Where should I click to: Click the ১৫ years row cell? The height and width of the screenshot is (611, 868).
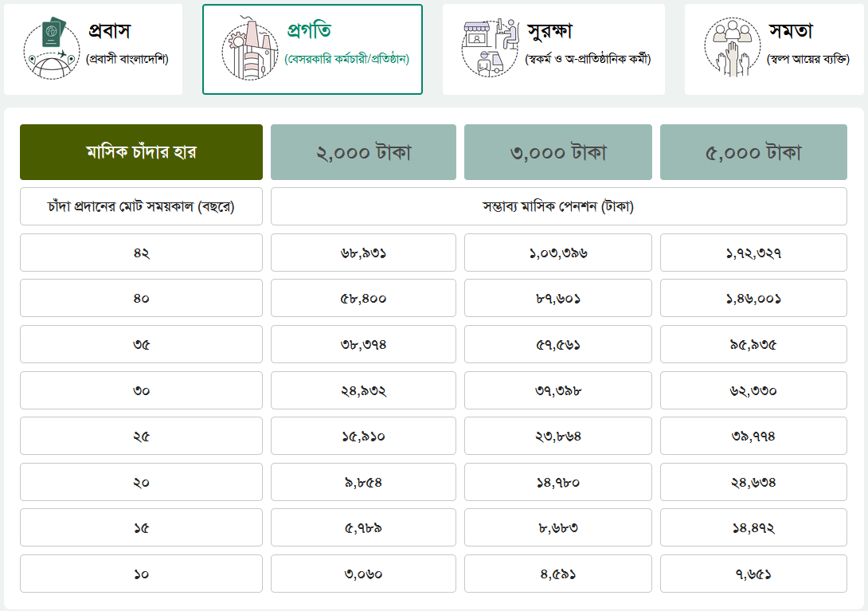141,527
